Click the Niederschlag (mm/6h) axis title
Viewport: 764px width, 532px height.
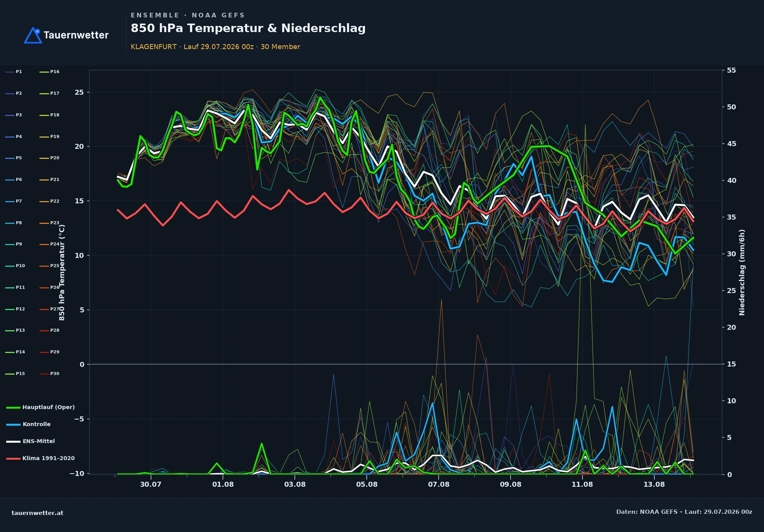click(742, 273)
